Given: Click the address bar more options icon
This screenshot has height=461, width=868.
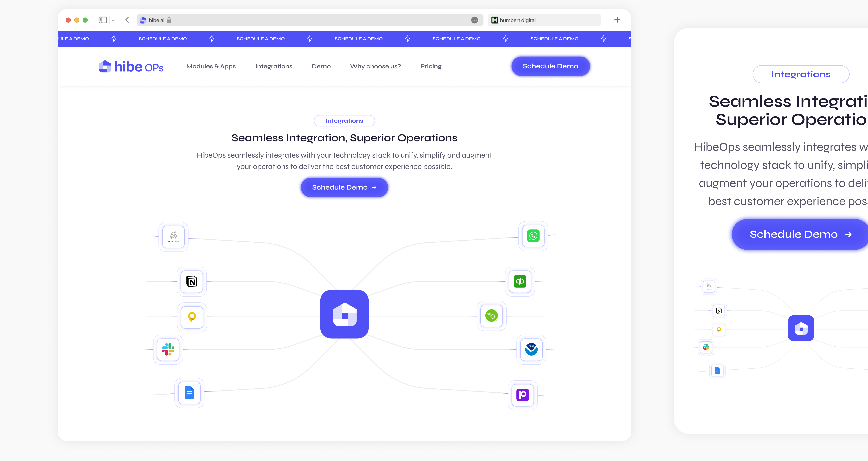Looking at the screenshot, I should coord(474,20).
